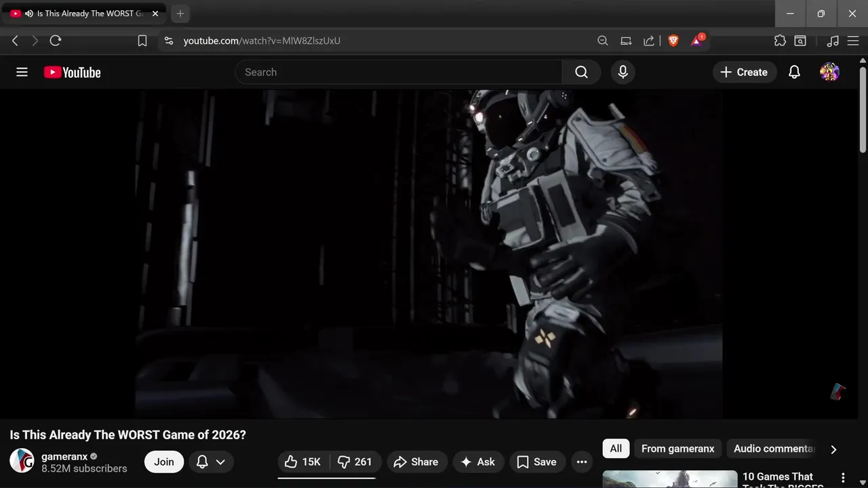Select the From gameranx chip
868x488 pixels.
pyautogui.click(x=677, y=448)
